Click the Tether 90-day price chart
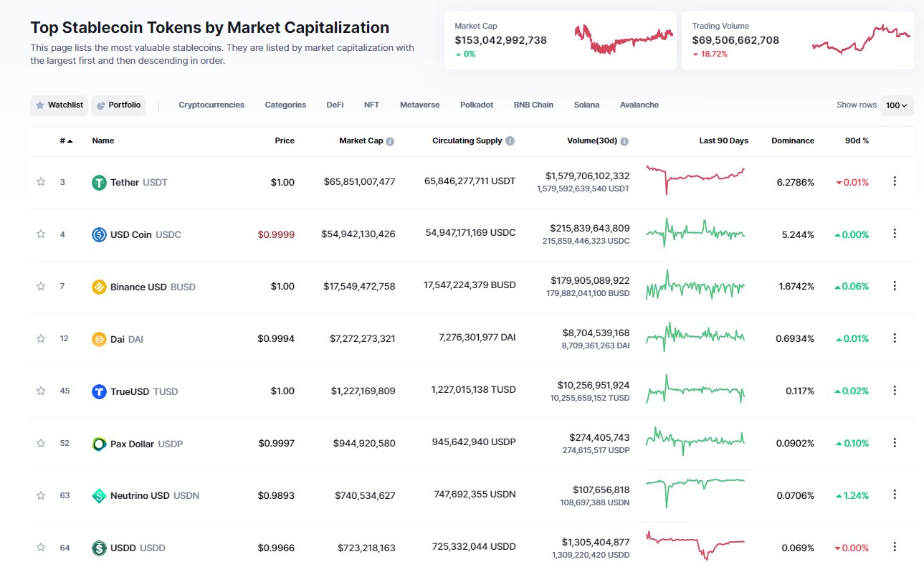 (695, 180)
